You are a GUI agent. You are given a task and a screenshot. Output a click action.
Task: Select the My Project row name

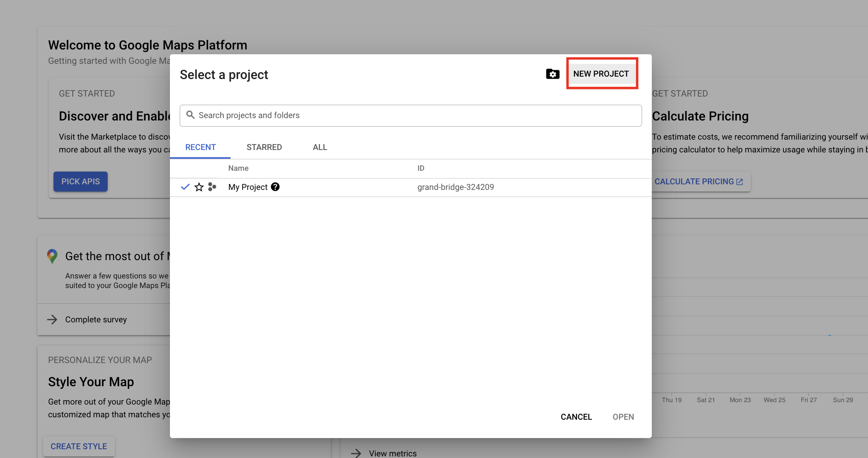point(248,187)
